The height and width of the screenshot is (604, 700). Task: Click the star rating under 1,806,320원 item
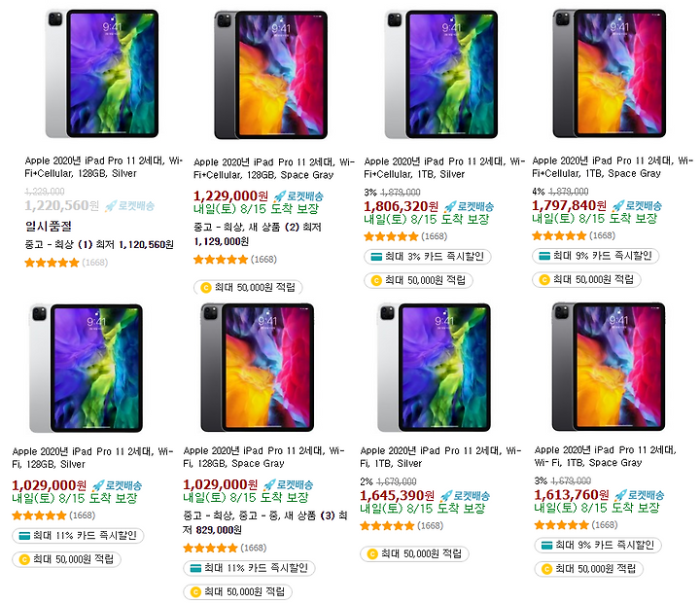[x=391, y=236]
